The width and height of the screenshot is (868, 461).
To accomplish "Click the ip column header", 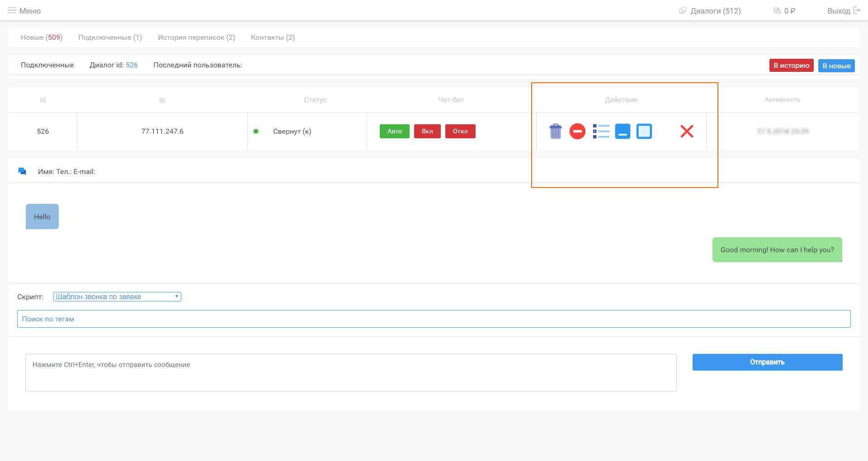I will (x=162, y=99).
